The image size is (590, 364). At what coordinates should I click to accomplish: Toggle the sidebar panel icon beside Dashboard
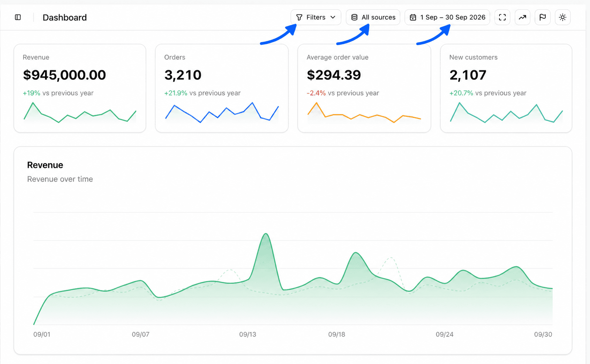coord(18,17)
